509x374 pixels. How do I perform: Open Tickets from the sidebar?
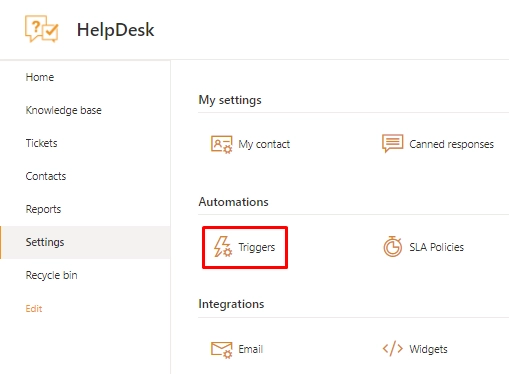tap(41, 143)
